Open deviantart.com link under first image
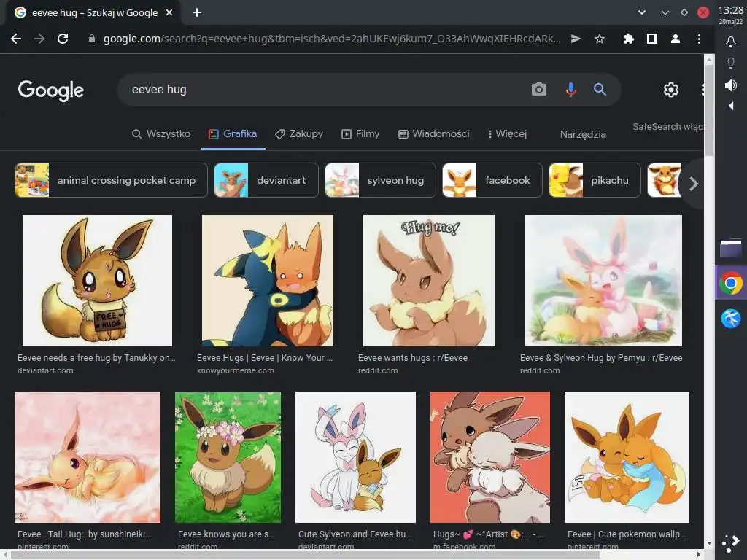This screenshot has width=747, height=560. tap(45, 370)
